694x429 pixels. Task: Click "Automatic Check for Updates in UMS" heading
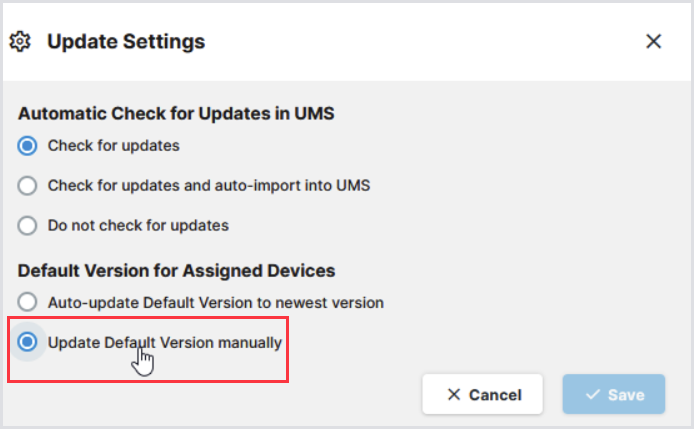click(176, 114)
